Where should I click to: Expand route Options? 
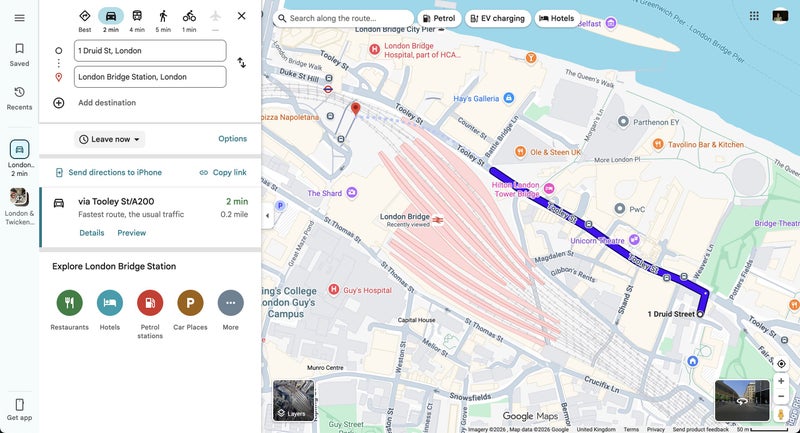tap(232, 139)
